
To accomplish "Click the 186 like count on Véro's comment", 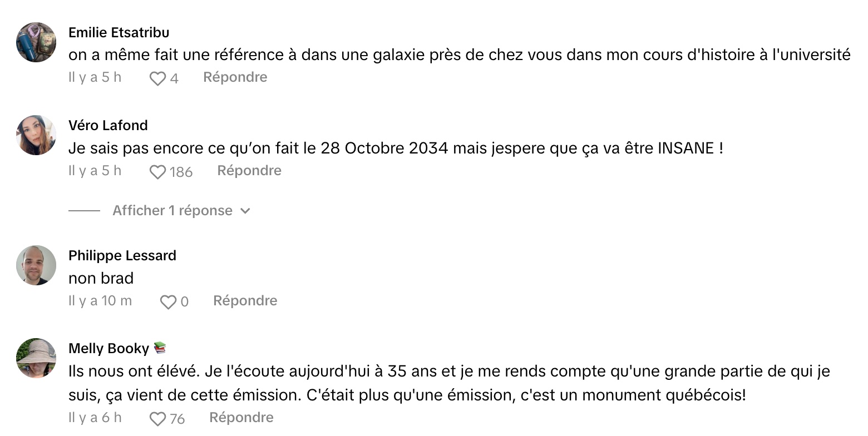I will (x=181, y=172).
